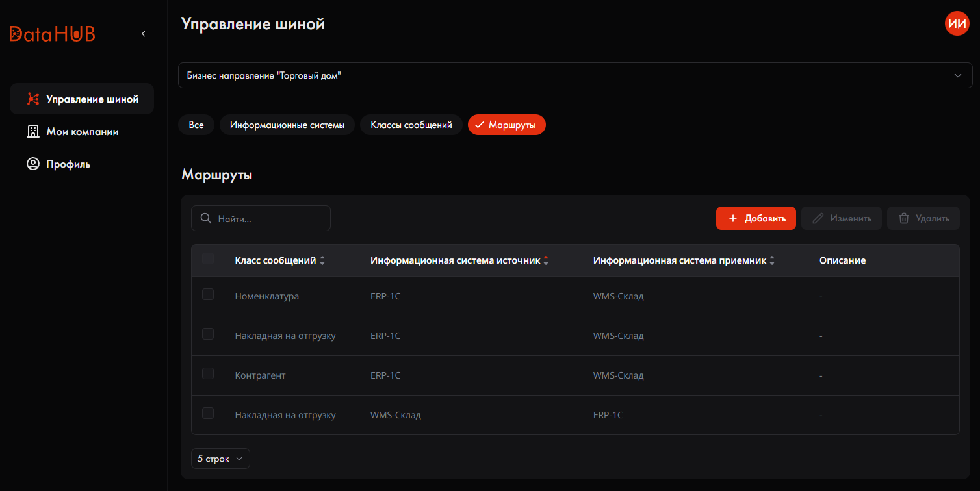Screen dimensions: 980x491
Task: Click the checkmark icon on Маршруты chip
Action: (x=480, y=125)
